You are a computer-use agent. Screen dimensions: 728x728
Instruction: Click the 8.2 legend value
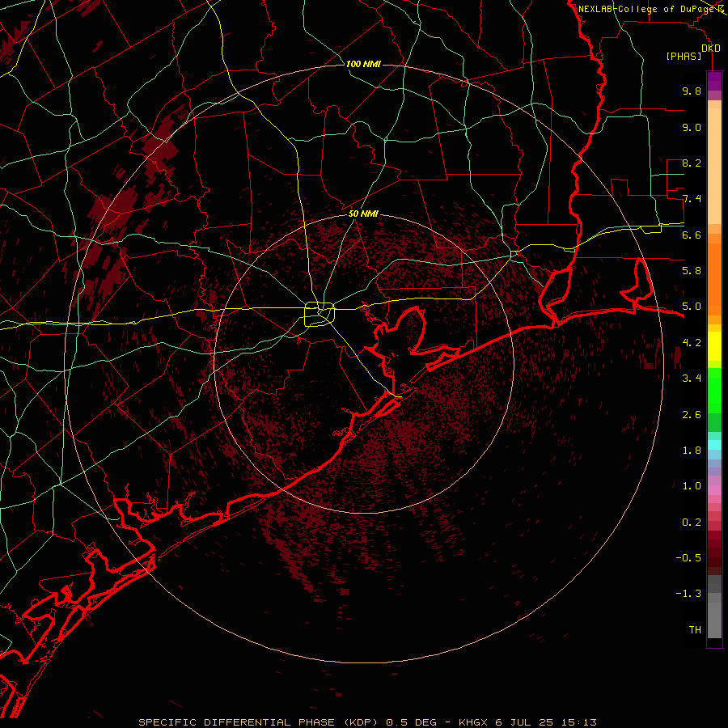pyautogui.click(x=692, y=163)
